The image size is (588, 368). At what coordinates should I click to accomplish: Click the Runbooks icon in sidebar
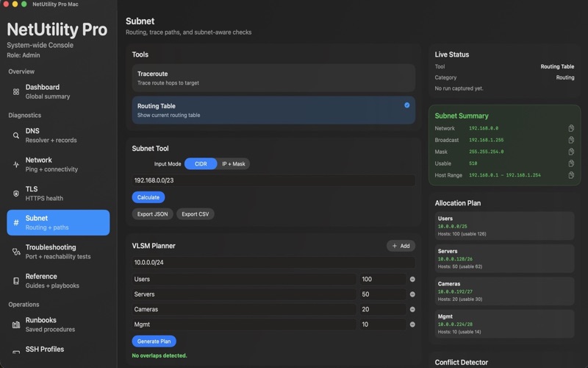[16, 325]
